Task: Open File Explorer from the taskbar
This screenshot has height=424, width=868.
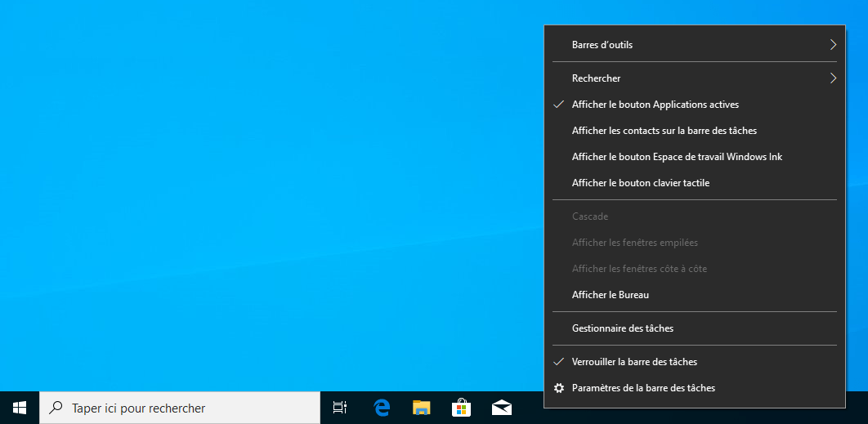Action: [x=421, y=408]
